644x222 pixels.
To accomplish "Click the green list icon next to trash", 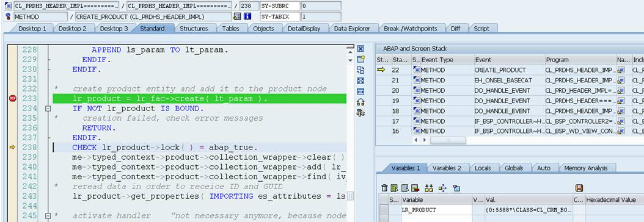I will (x=394, y=188).
